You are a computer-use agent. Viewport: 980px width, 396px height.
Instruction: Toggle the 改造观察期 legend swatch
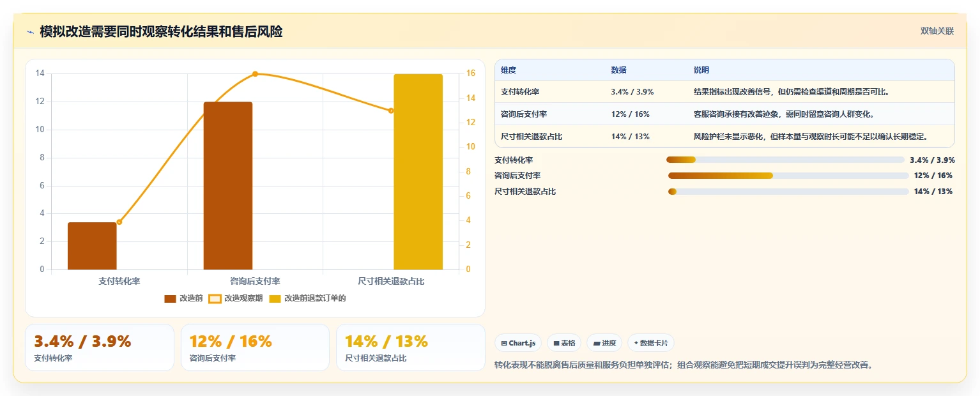(x=215, y=298)
